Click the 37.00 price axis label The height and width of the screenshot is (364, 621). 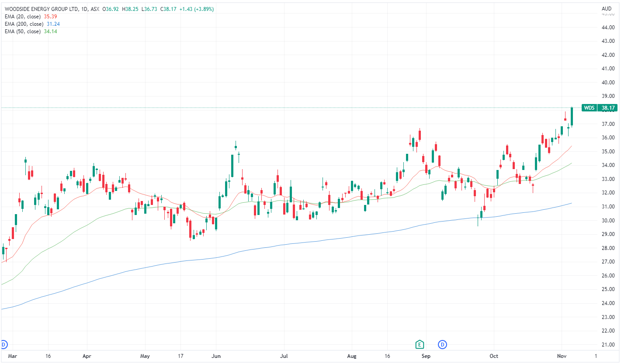tap(608, 124)
